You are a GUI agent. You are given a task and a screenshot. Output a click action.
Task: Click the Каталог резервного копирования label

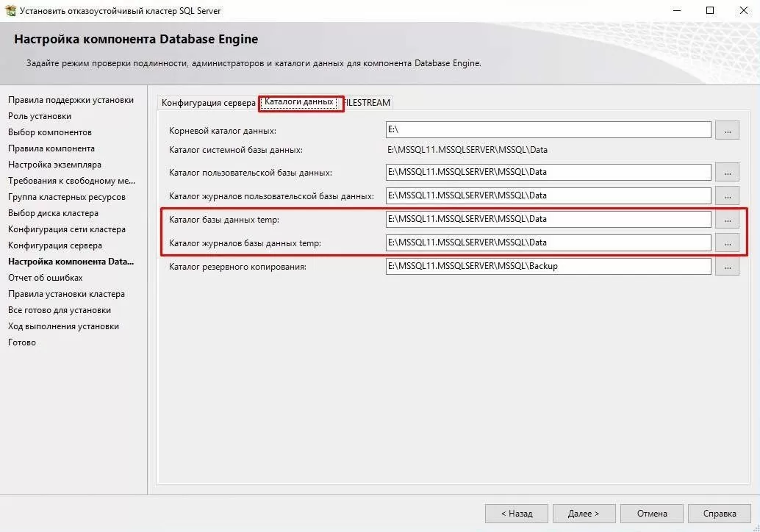pyautogui.click(x=237, y=267)
